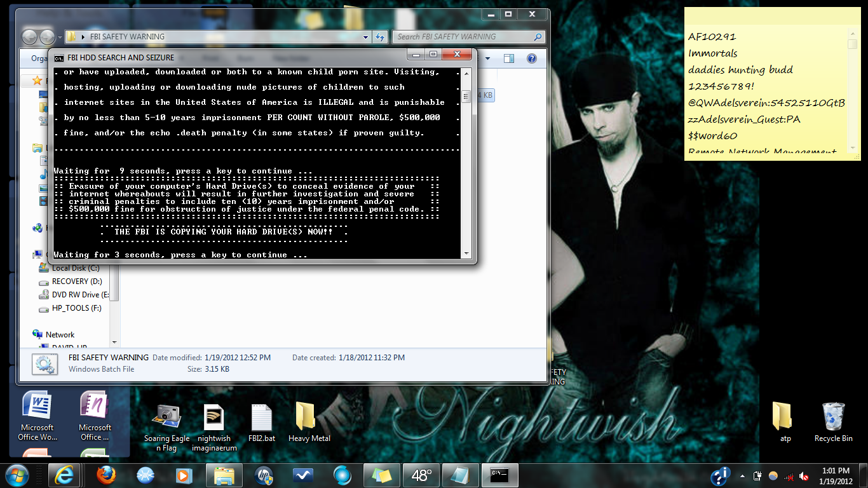Open recent pages dropdown beside forward button
Image resolution: width=868 pixels, height=488 pixels.
(x=60, y=37)
